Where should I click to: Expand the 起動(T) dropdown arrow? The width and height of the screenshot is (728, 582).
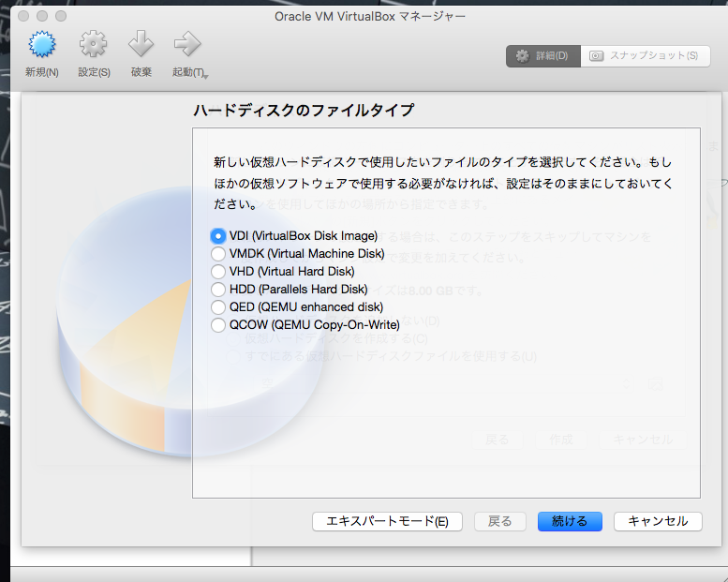click(x=206, y=76)
